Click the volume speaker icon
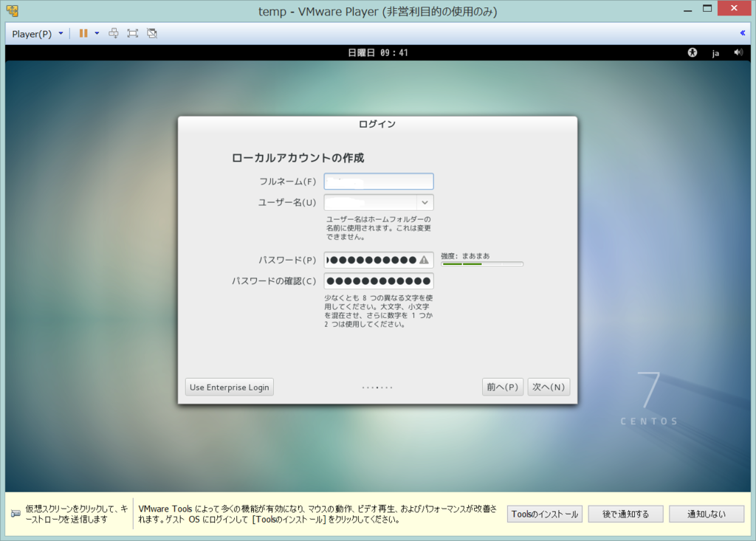 pyautogui.click(x=738, y=52)
